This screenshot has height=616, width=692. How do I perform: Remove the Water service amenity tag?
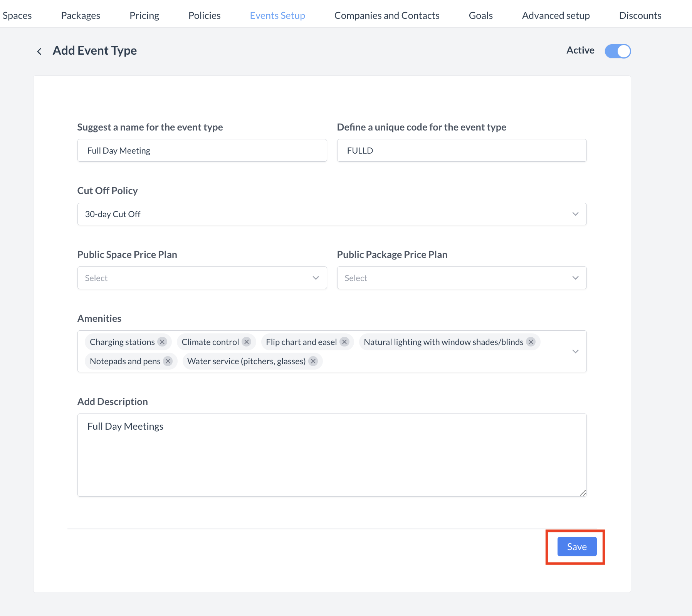pyautogui.click(x=313, y=361)
